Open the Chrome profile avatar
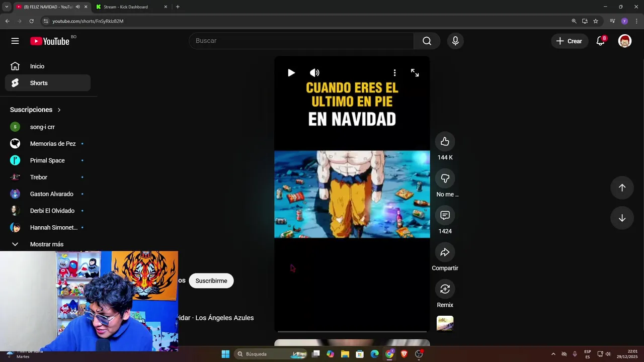644x362 pixels. (624, 21)
